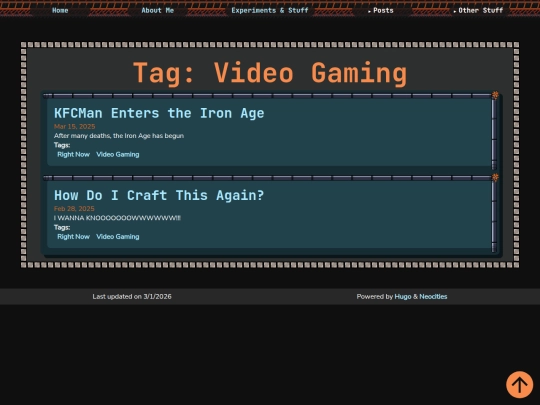Visit the Hugo link in footer
This screenshot has width=540, height=405.
[x=403, y=297]
